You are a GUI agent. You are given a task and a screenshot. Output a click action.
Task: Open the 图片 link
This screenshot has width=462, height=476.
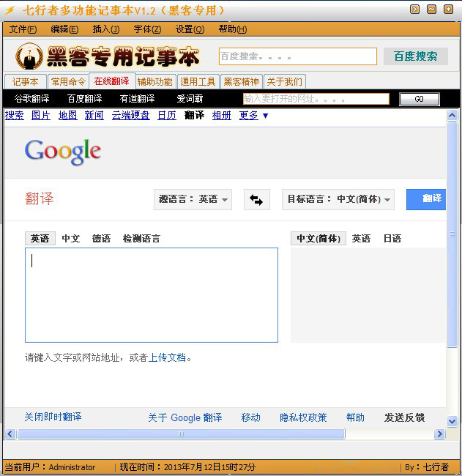pyautogui.click(x=41, y=116)
